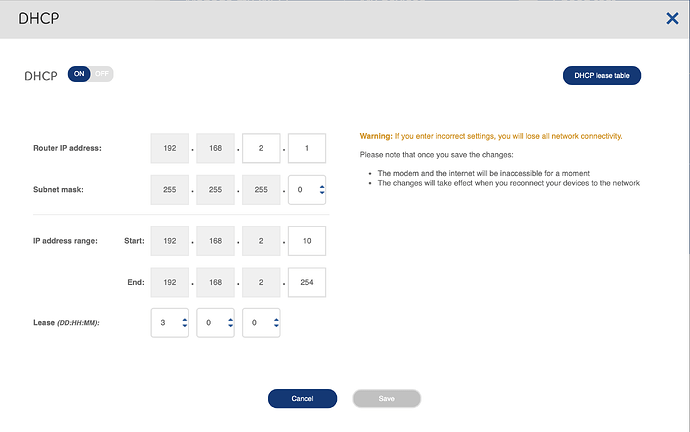Viewport: 690px width, 432px height.
Task: Click 'The changes will take effect' bullet
Action: click(509, 183)
